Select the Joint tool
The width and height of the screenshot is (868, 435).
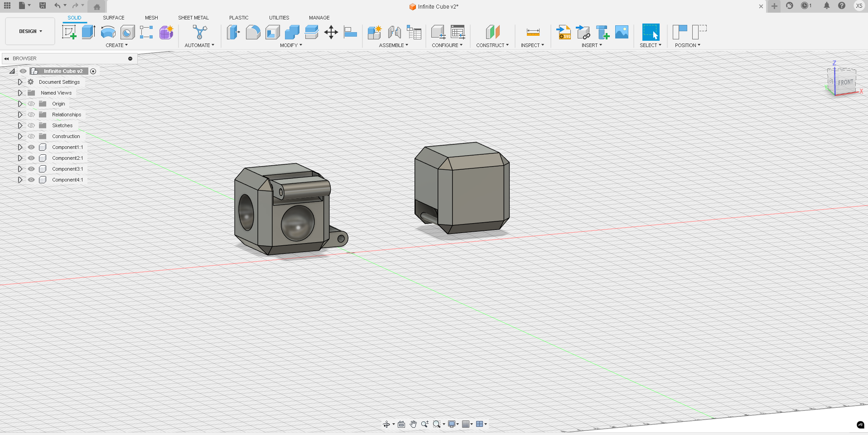[x=394, y=32]
